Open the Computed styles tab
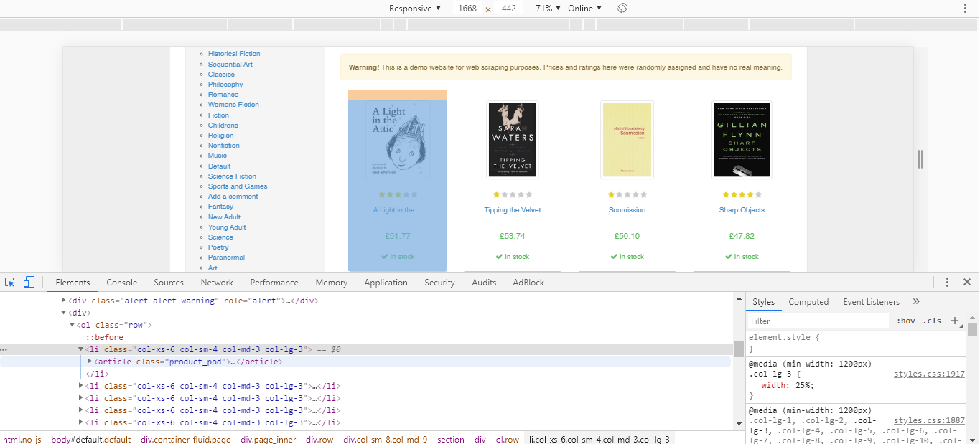980x444 pixels. tap(808, 301)
